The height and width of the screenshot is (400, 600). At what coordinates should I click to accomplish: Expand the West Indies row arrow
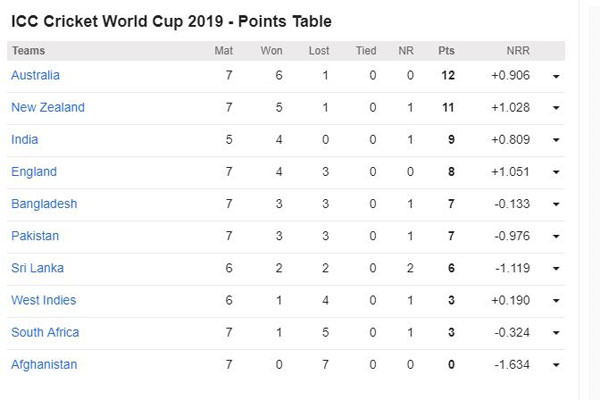coord(556,301)
